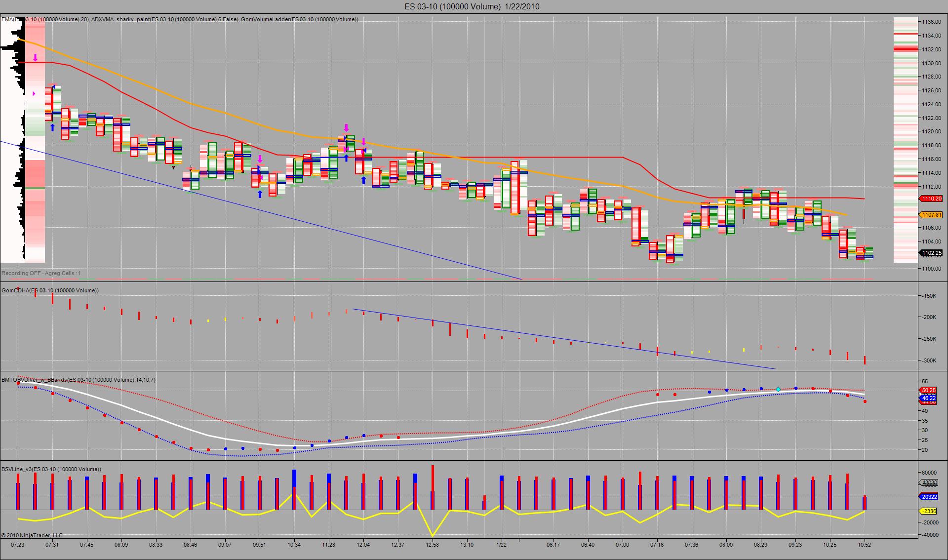Click the 07:36 time axis label

coord(692,545)
